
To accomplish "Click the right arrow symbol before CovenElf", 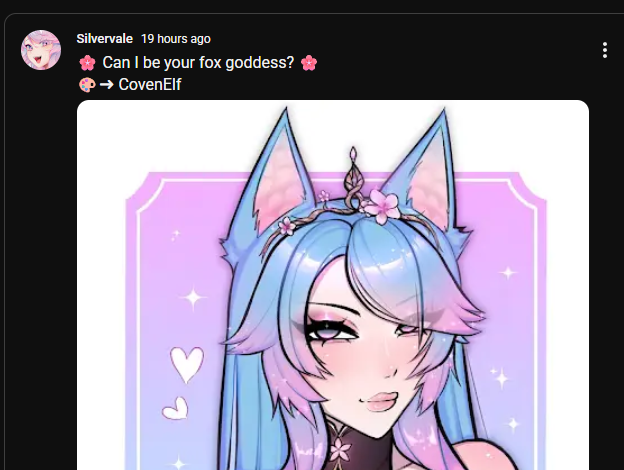I will (107, 85).
